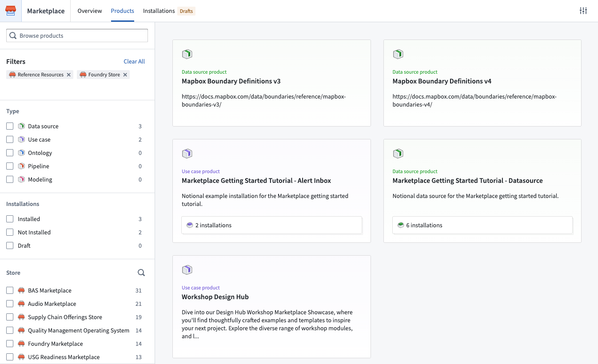Open the Workshop Design Hub product title

(x=215, y=297)
